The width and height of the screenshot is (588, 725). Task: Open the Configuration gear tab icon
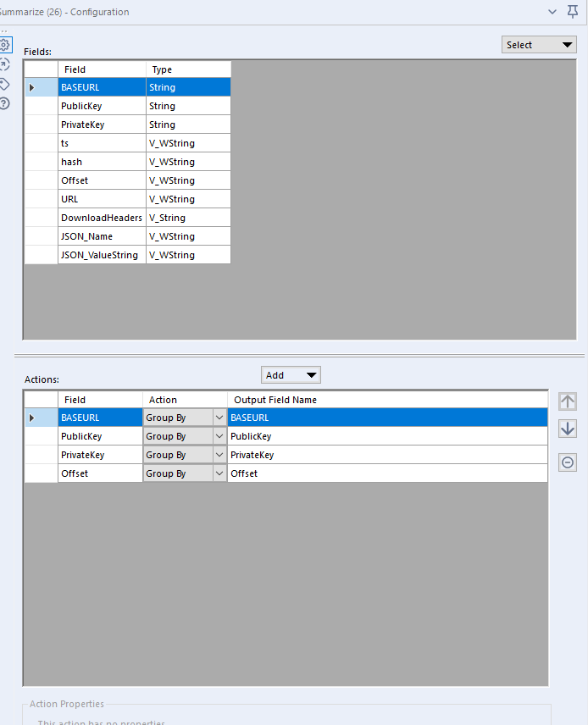[x=4, y=45]
